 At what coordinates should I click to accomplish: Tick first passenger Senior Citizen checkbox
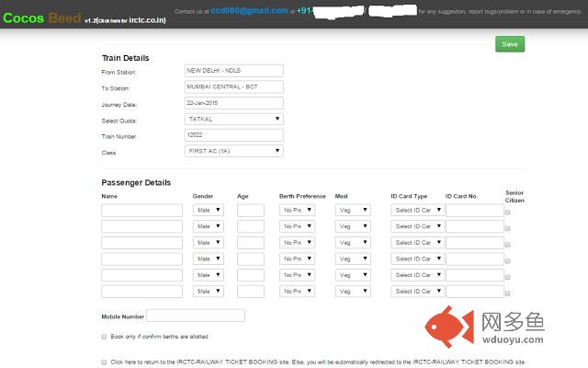pos(508,213)
